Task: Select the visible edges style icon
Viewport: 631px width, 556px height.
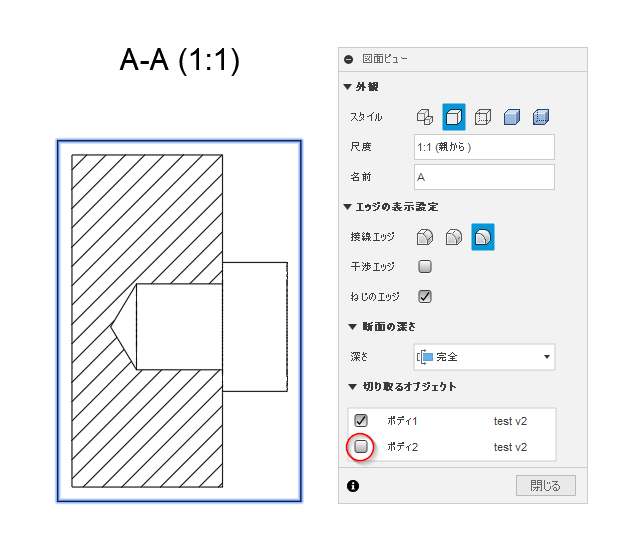Action: pos(454,117)
